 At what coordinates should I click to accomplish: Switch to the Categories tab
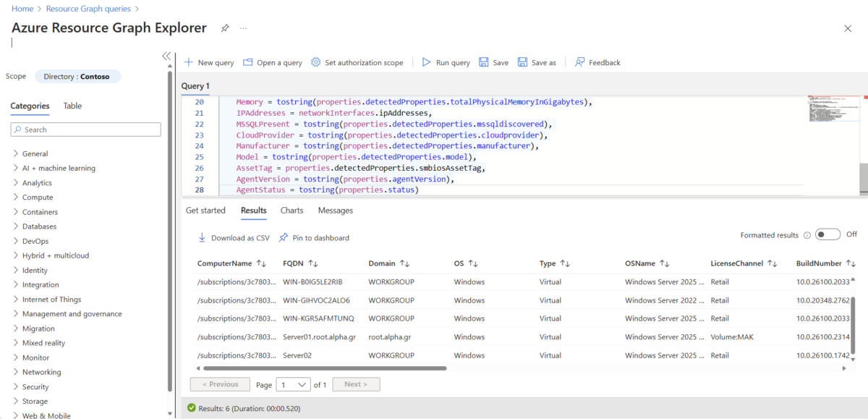[30, 106]
